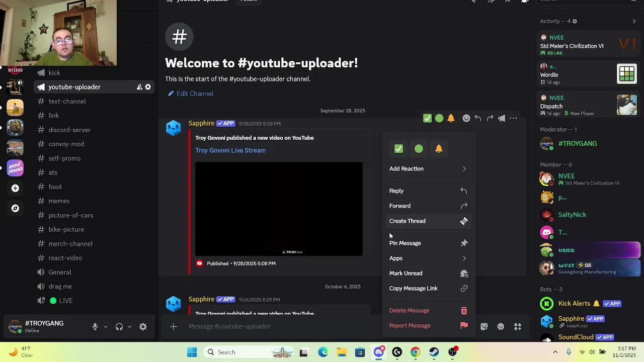Choose Pin Message from context menu
Image resolution: width=644 pixels, height=362 pixels.
click(x=428, y=243)
